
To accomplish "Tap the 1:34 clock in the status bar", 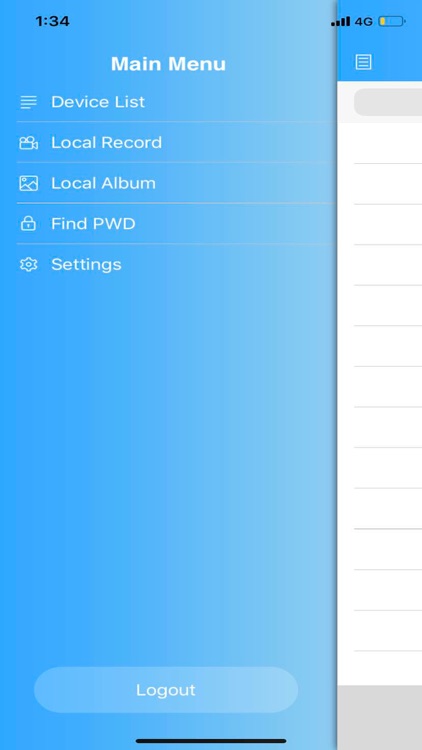I will tap(53, 21).
